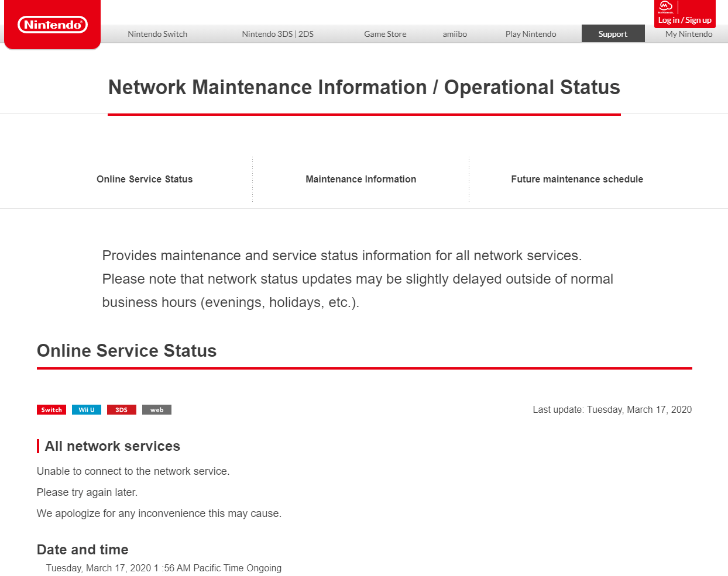The image size is (728, 576).
Task: Open My Nintendo in the navbar
Action: click(689, 34)
